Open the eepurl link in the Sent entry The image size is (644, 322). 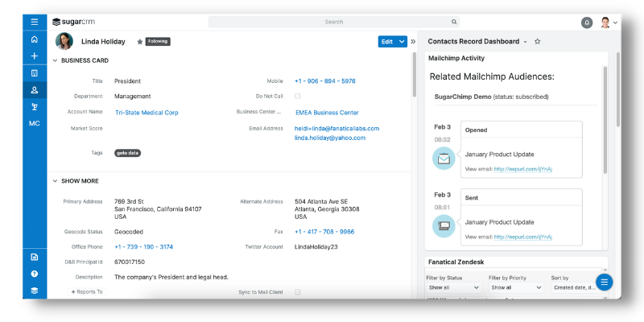[x=522, y=237]
